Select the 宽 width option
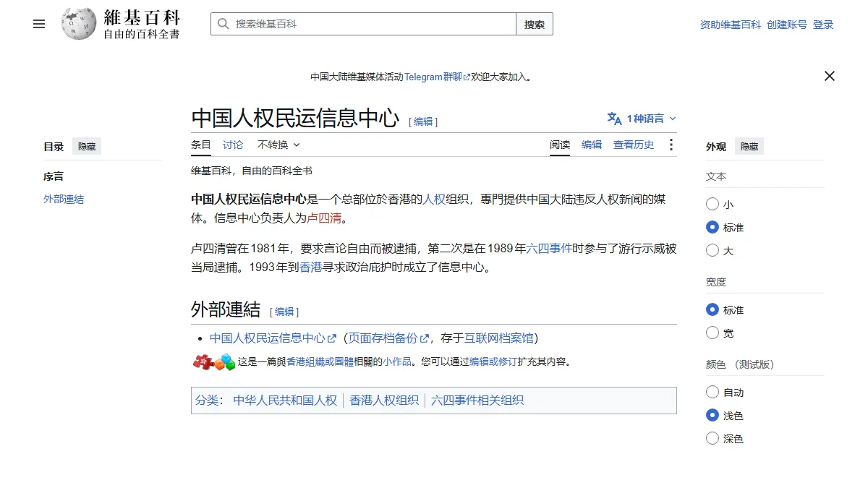Image resolution: width=868 pixels, height=488 pixels. click(712, 333)
